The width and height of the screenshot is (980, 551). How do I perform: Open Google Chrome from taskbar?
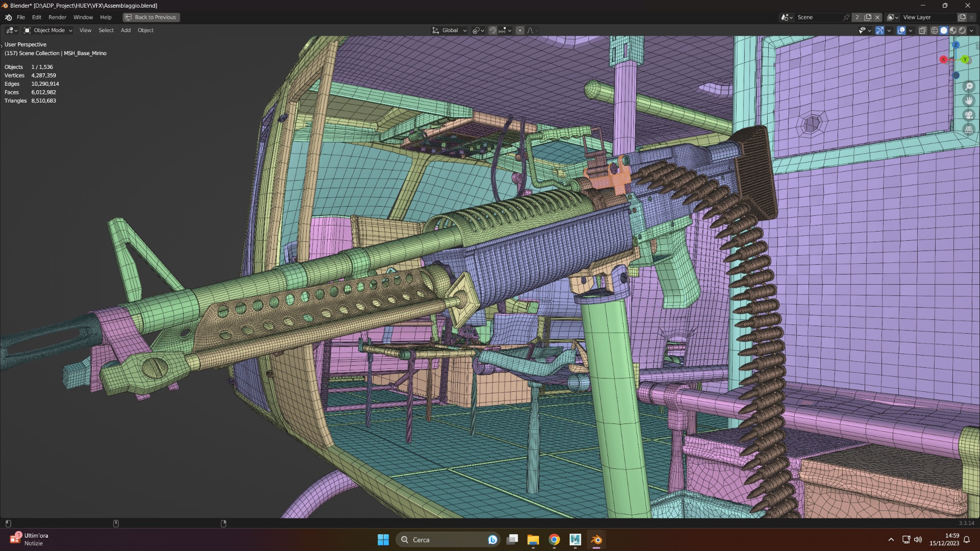[x=554, y=540]
